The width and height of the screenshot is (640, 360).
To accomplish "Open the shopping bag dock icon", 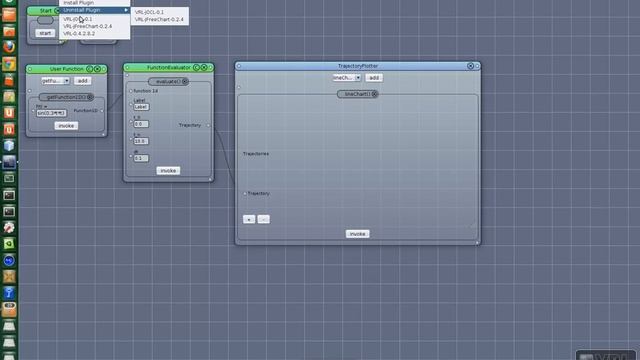I will [x=9, y=80].
